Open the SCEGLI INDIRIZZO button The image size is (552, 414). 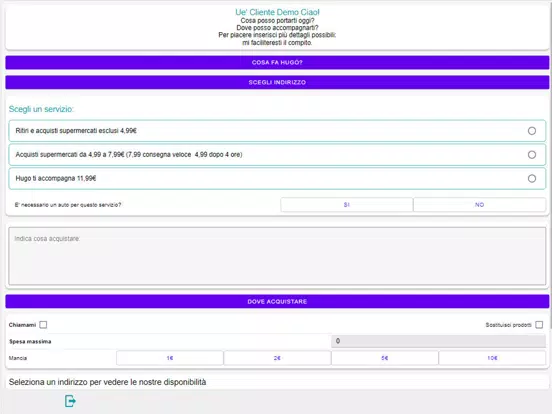277,82
